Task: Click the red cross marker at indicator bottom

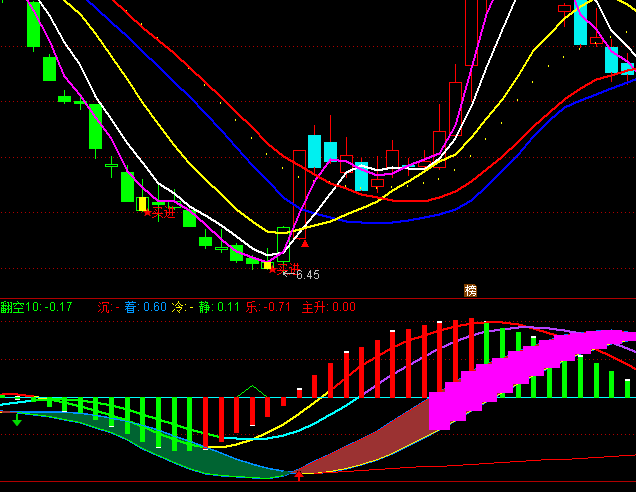Action: click(x=298, y=476)
